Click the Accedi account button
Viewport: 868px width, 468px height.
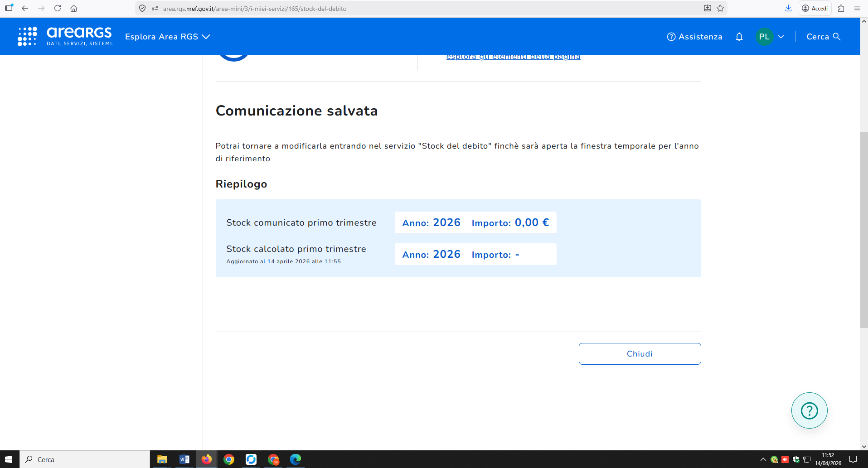pyautogui.click(x=815, y=8)
